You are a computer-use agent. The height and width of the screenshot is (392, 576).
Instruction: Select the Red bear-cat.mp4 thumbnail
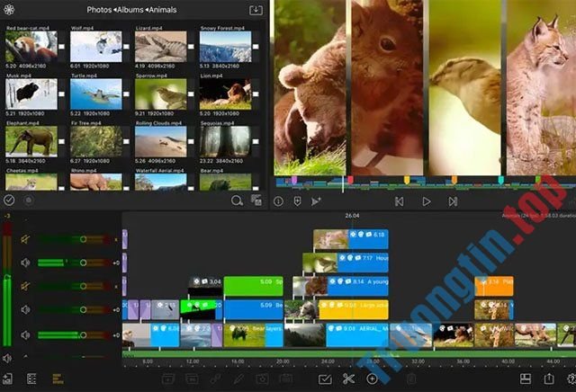click(31, 47)
